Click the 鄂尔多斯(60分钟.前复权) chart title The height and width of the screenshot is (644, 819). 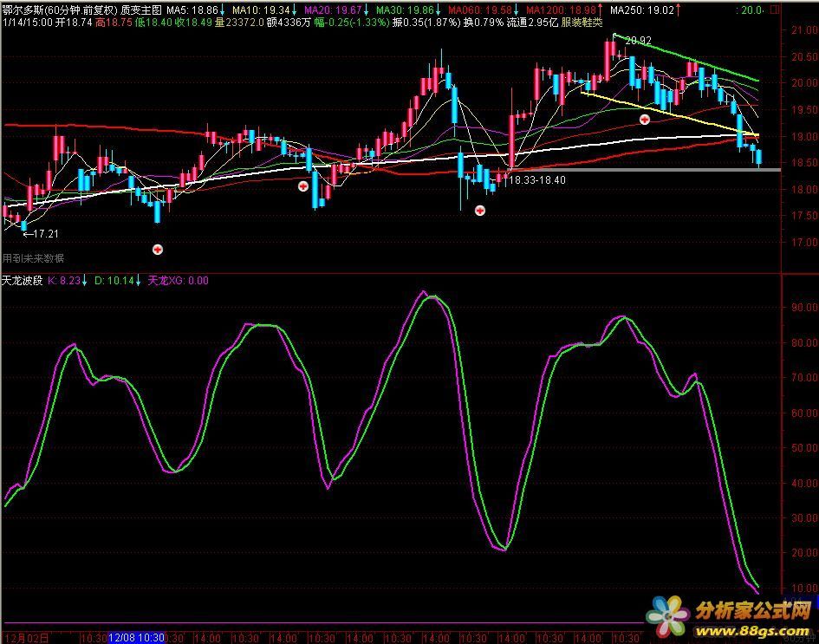click(60, 10)
